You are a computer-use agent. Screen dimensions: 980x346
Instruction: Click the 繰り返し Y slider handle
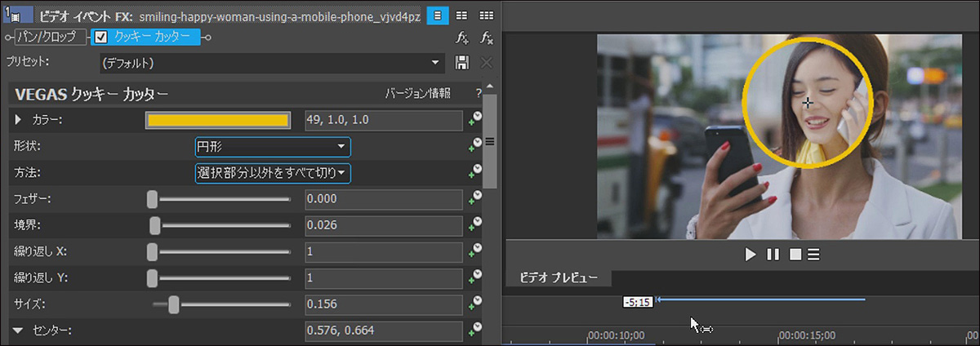[152, 278]
